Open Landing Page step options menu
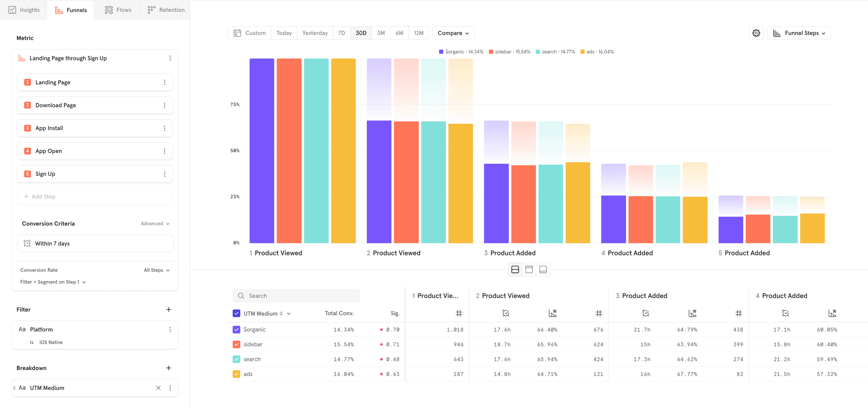868x408 pixels. (164, 82)
